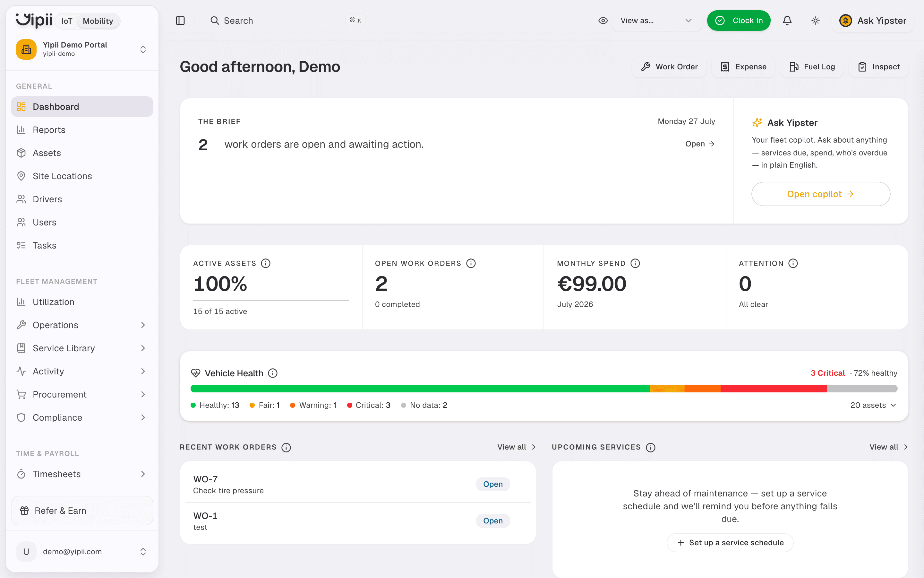Toggle light/dark theme sun icon
Viewport: 924px width, 578px height.
coord(816,21)
